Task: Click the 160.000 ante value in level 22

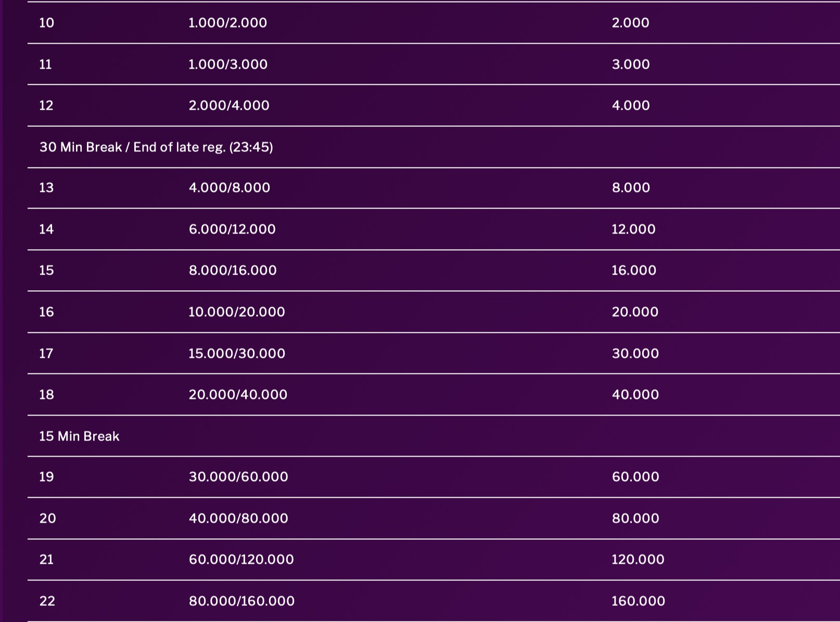Action: click(638, 601)
